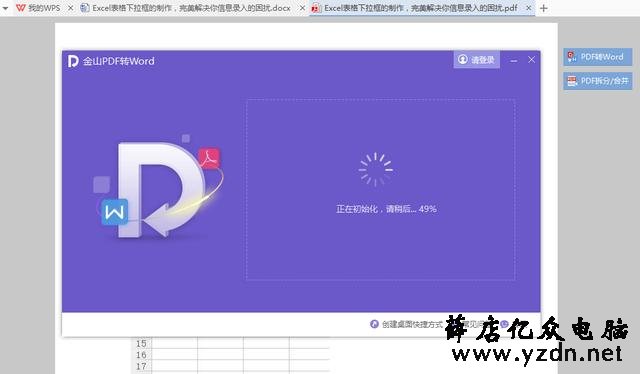Screen dimensions: 640x374
Task: Click the loading spinner in the dialog
Action: 376,169
